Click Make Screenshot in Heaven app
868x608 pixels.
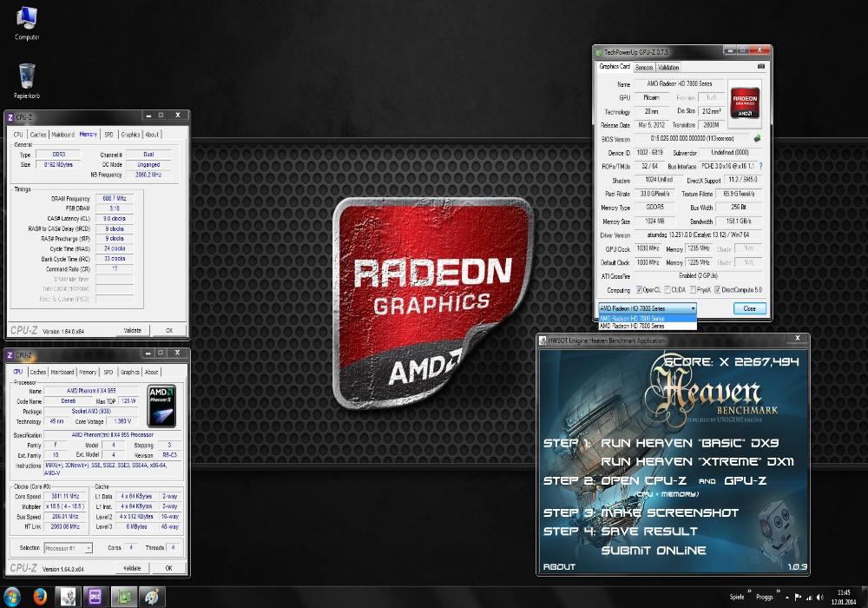670,512
